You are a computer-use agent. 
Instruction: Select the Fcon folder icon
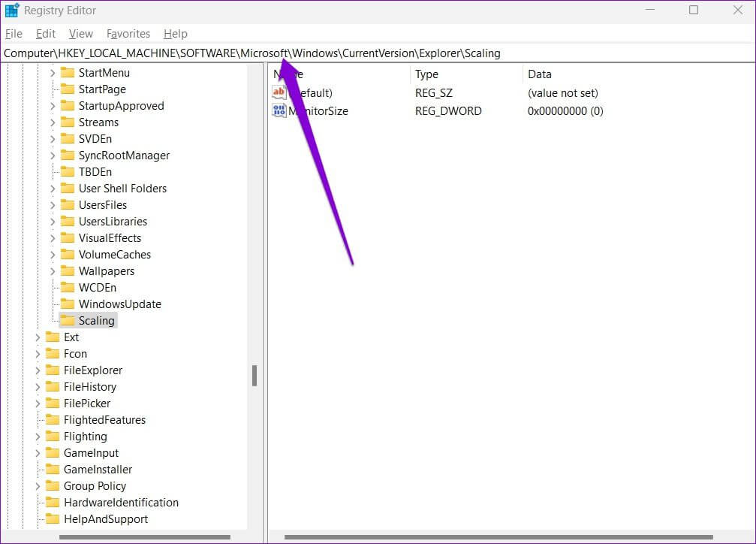tap(53, 353)
